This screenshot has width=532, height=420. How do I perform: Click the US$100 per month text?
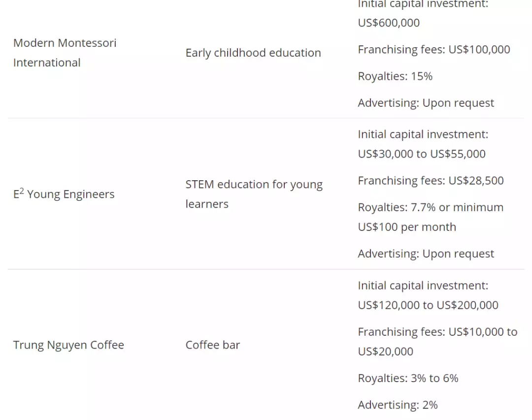click(406, 227)
